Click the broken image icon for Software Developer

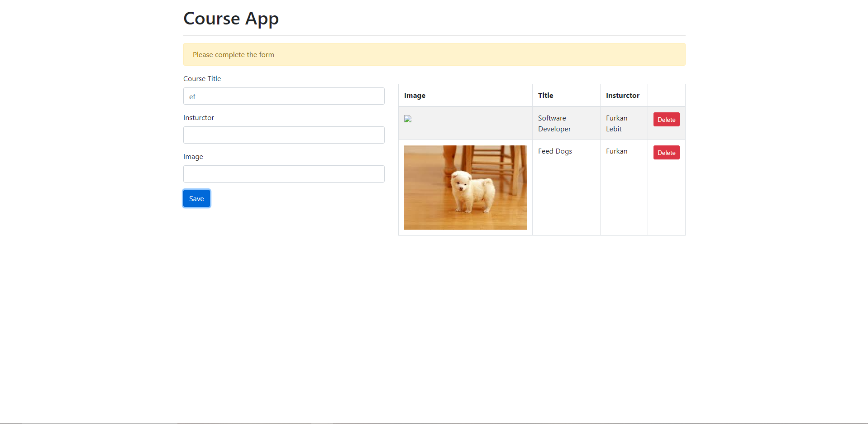click(x=408, y=119)
